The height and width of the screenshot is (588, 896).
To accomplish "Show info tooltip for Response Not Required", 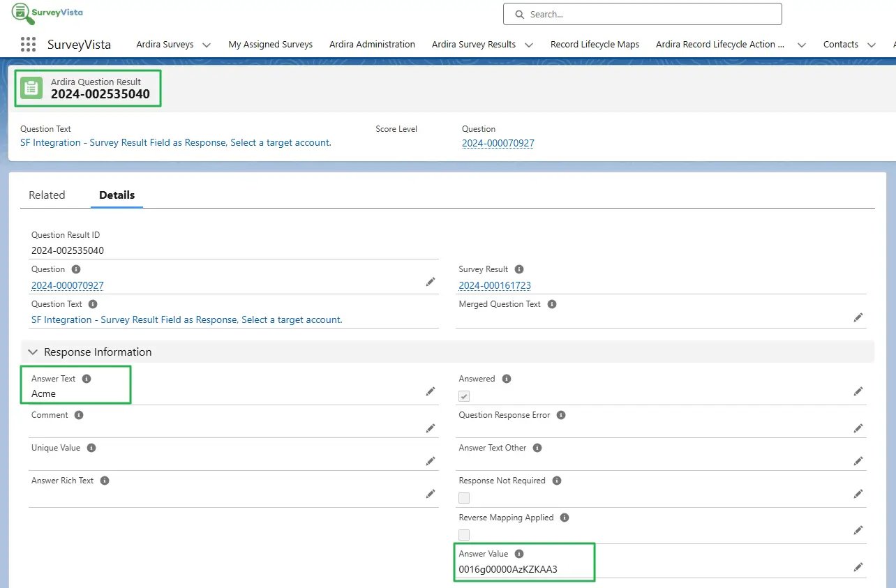I will click(557, 481).
